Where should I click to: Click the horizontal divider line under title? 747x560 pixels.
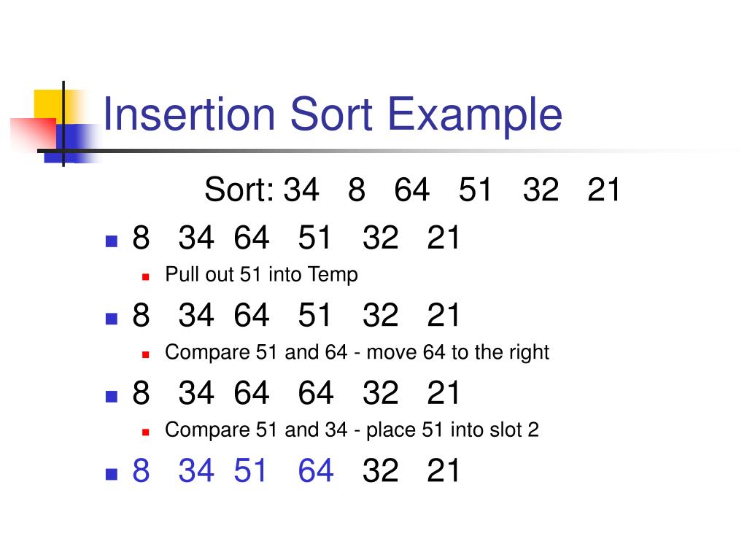pyautogui.click(x=381, y=151)
